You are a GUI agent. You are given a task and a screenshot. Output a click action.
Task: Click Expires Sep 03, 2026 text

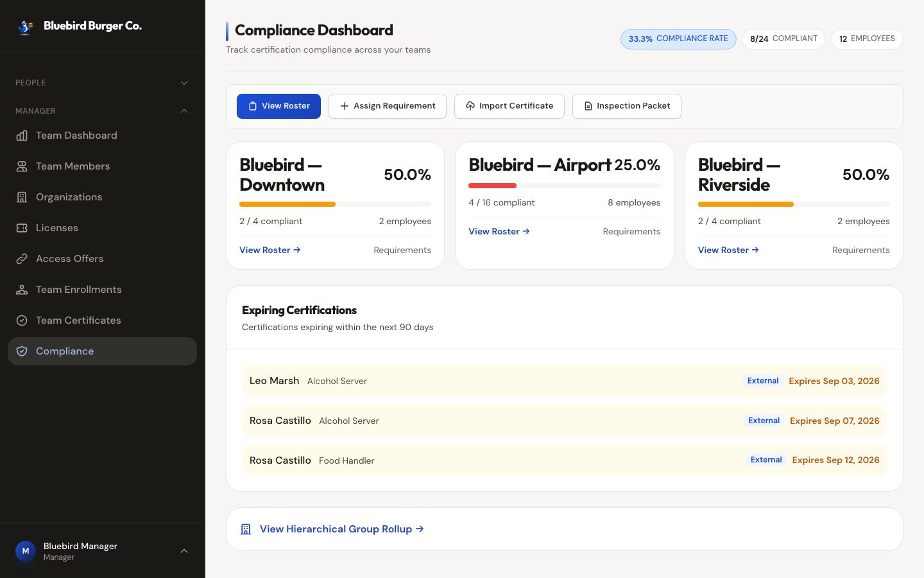point(834,381)
